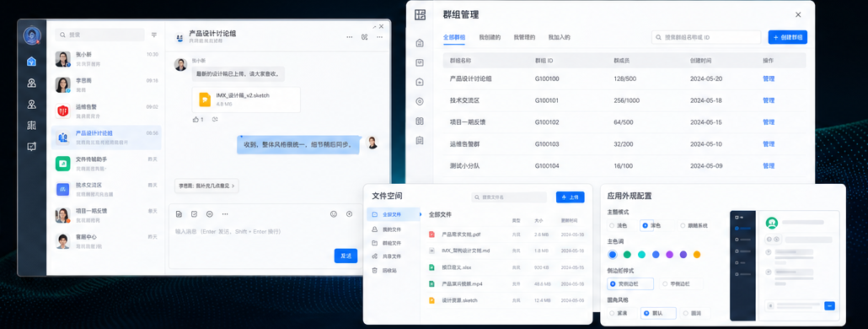Click the group search field in 群组管理
Viewport: 868px width, 329px height.
tap(706, 37)
